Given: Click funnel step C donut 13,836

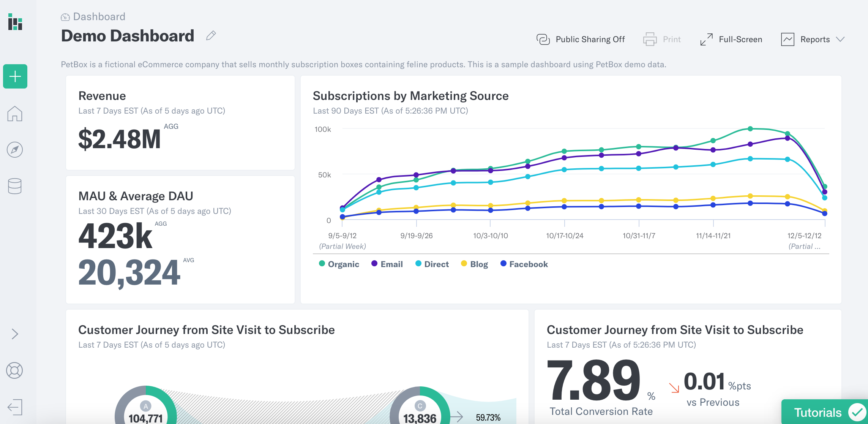Looking at the screenshot, I should point(420,405).
